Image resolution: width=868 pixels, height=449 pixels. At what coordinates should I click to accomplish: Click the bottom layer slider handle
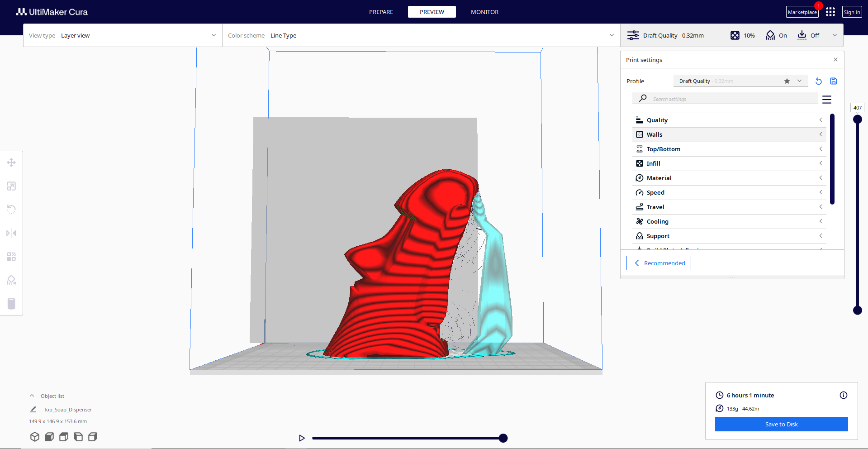coord(857,310)
